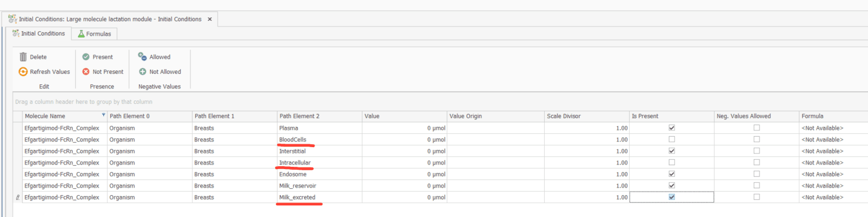Open the Formula cell of the Milk_excreted row

pos(833,197)
